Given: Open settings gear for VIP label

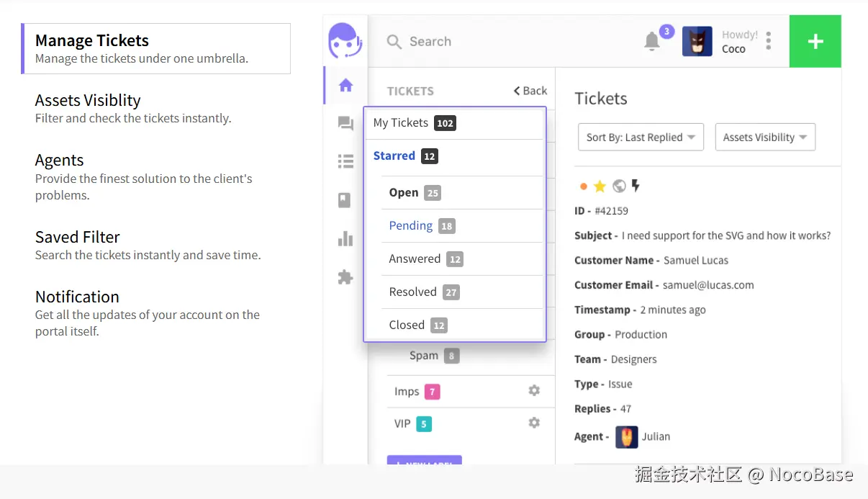Looking at the screenshot, I should pyautogui.click(x=534, y=423).
